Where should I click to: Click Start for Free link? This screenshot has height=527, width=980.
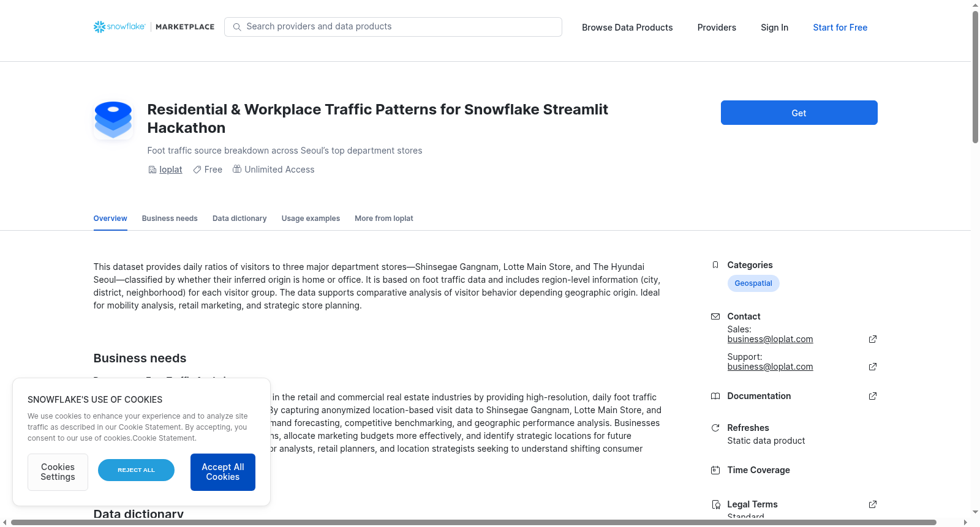pos(840,28)
